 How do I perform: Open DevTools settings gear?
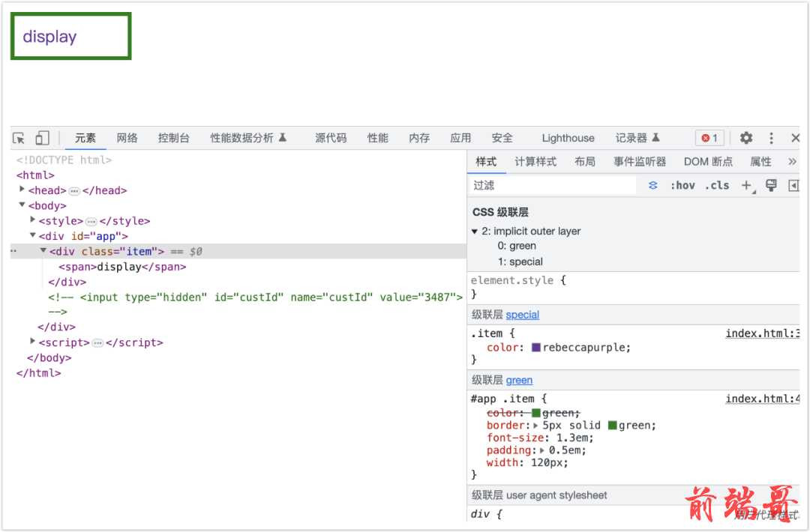tap(746, 138)
